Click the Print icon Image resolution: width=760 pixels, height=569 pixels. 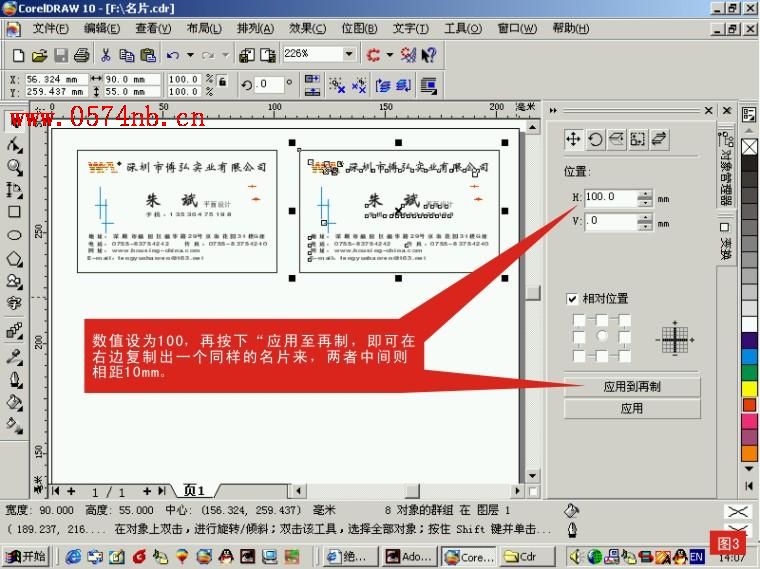(81, 55)
